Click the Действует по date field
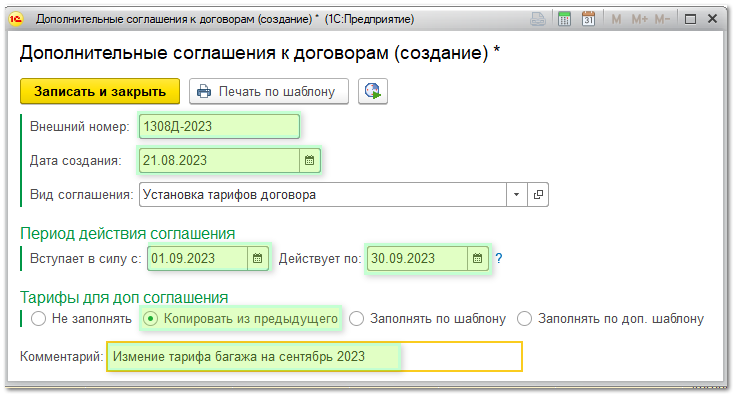This screenshot has width=736, height=397. pyautogui.click(x=417, y=258)
